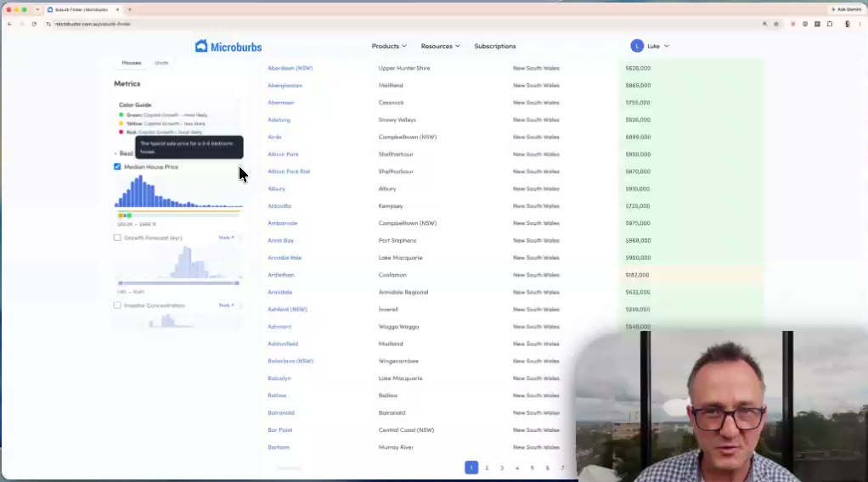The image size is (868, 482).
Task: Open the Study link beside Growth Forecast
Action: tap(227, 238)
